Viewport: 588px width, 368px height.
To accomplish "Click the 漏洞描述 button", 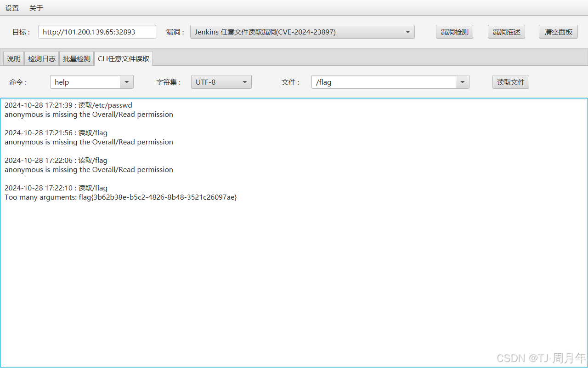I will tap(506, 32).
